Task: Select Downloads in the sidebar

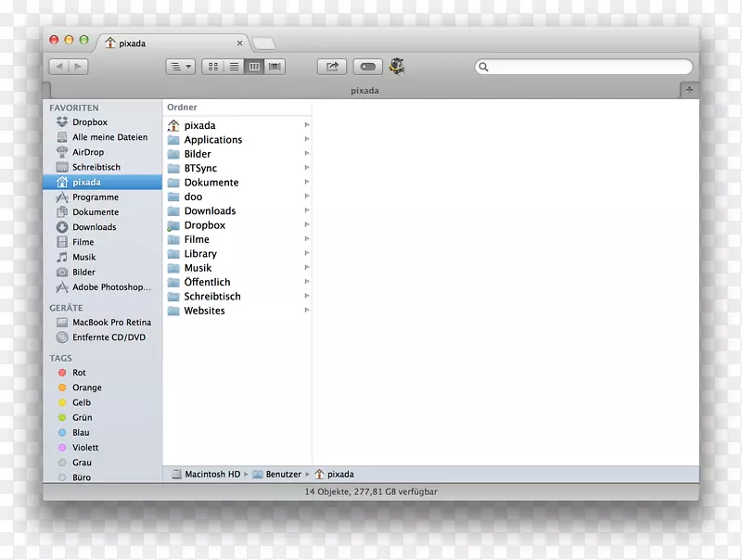Action: coord(94,227)
